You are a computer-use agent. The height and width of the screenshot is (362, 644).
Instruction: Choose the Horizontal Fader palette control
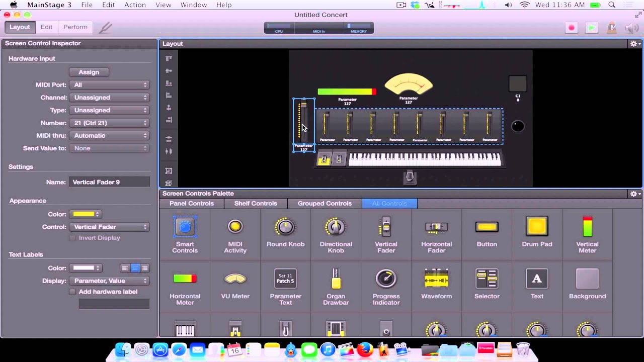coord(436,227)
